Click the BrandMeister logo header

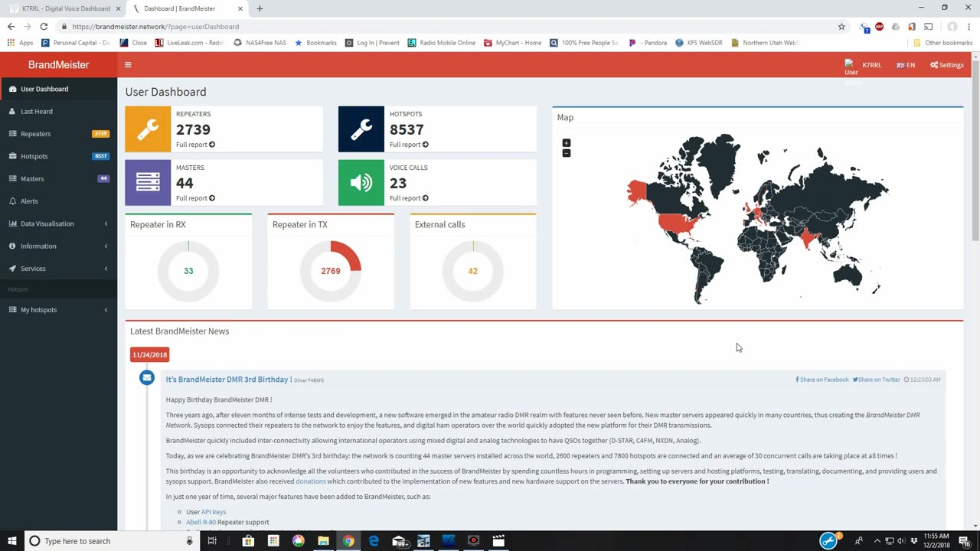59,65
